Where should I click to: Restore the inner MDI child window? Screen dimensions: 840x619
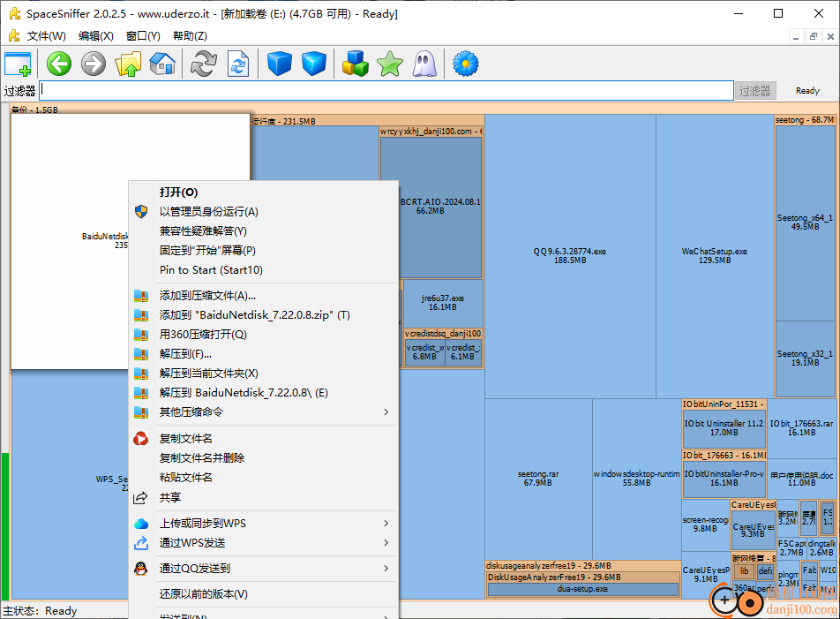pyautogui.click(x=814, y=36)
